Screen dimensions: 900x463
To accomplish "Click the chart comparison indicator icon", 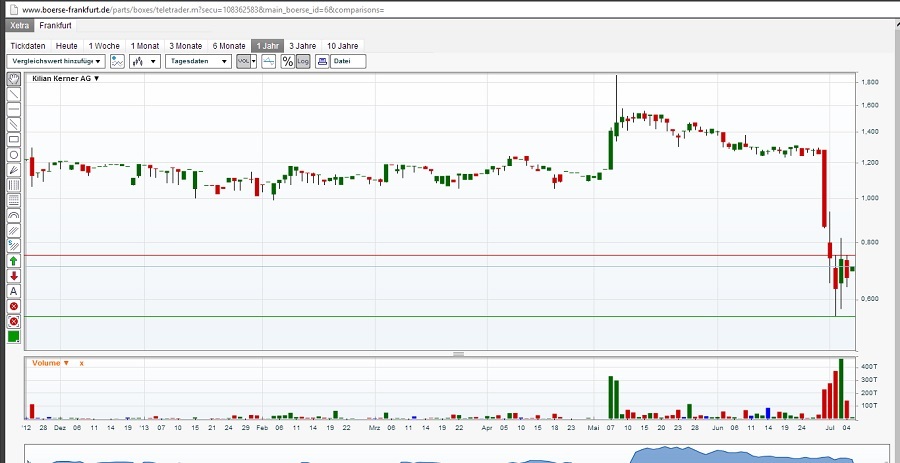I will [117, 61].
